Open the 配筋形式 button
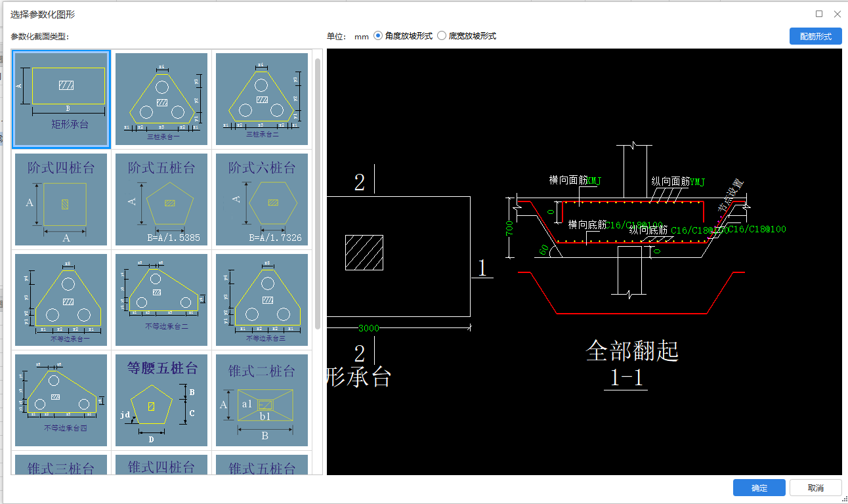 (x=816, y=36)
